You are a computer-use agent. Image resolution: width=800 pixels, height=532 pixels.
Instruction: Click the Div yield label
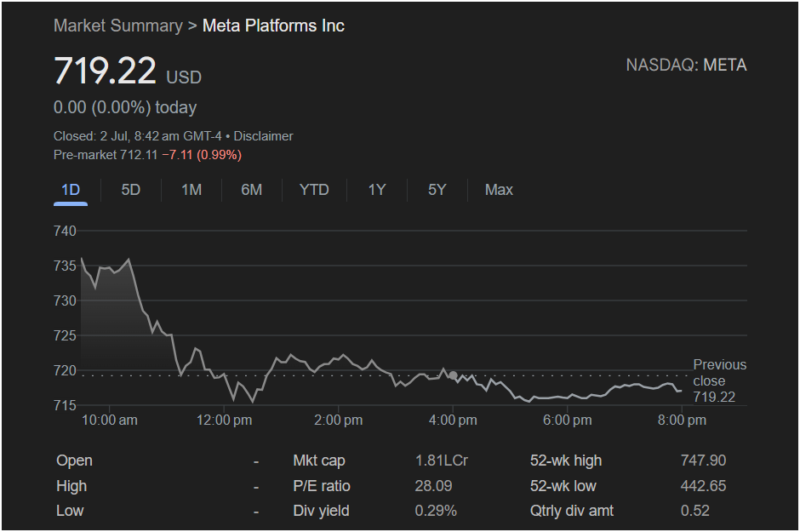[x=321, y=511]
